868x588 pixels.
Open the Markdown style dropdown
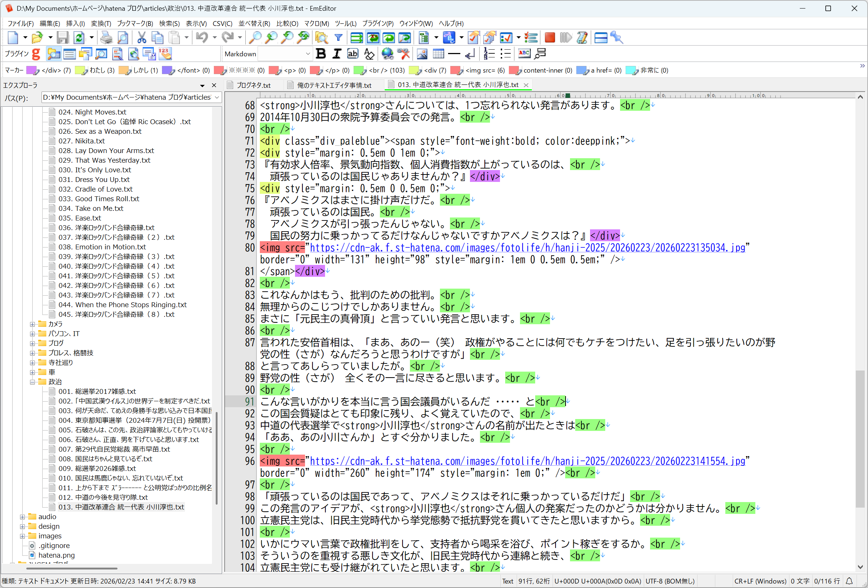[x=308, y=54]
